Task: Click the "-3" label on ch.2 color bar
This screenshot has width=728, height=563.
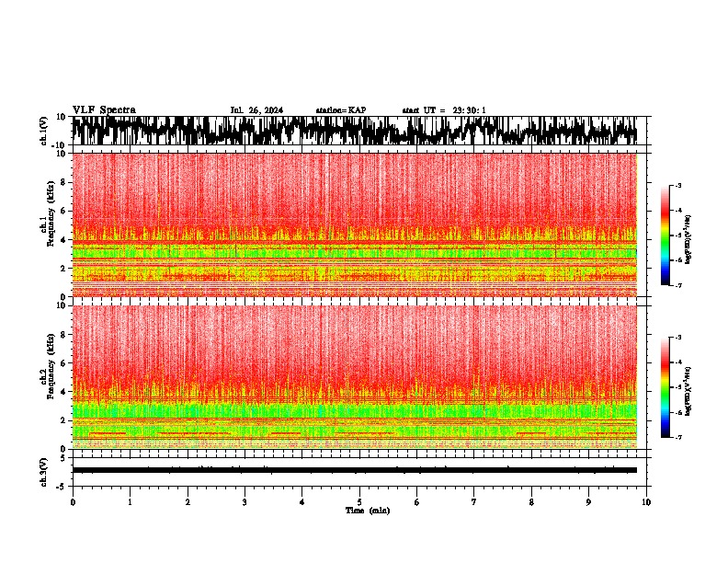Action: [678, 338]
